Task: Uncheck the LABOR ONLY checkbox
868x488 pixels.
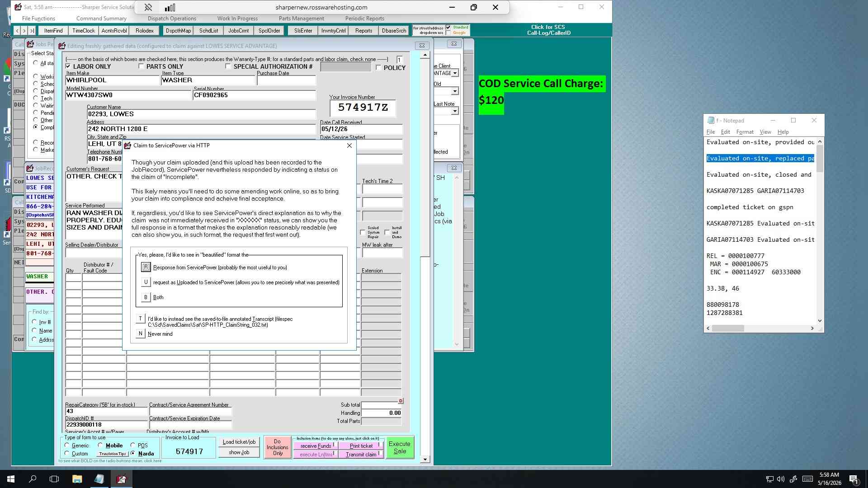Action: point(68,66)
